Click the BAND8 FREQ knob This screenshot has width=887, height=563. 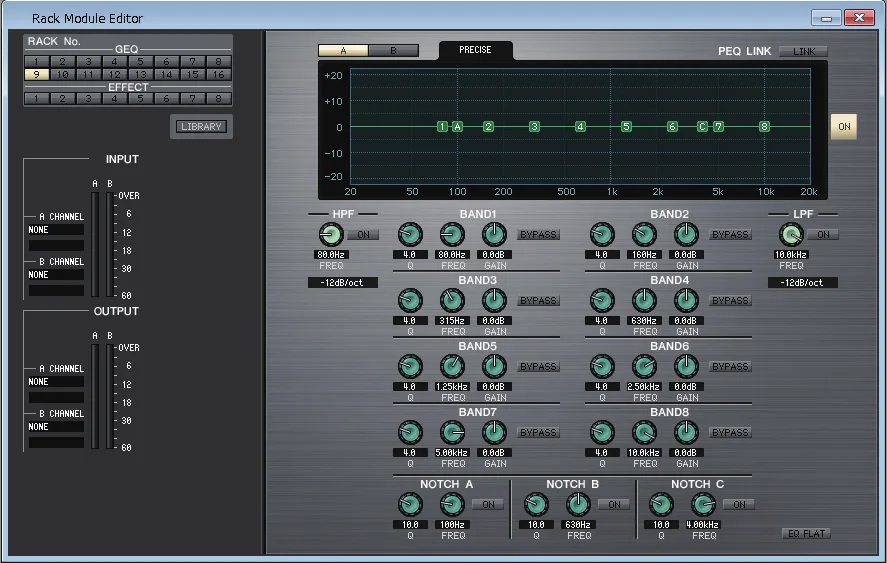[x=644, y=433]
